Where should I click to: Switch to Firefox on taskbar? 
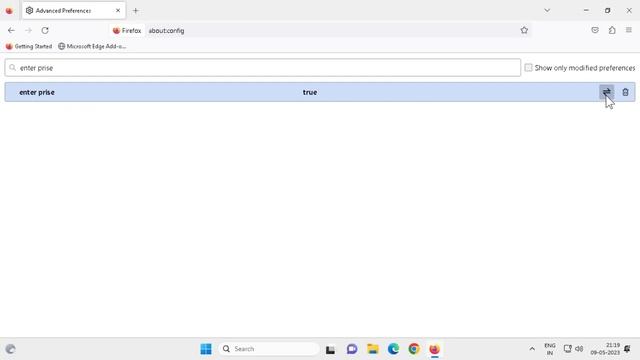pyautogui.click(x=435, y=349)
